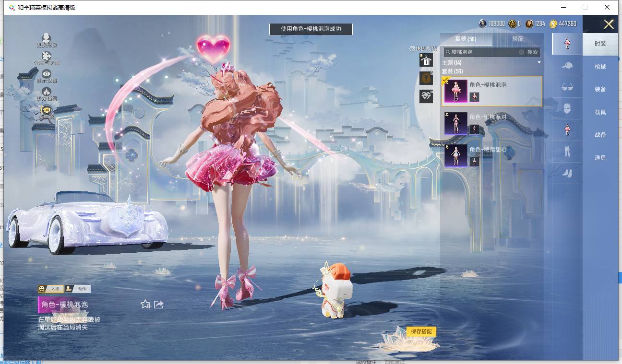622x364 pixels.
Task: Click the 角色-樱桃泡泡 name banner at bottom left
Action: pyautogui.click(x=64, y=305)
